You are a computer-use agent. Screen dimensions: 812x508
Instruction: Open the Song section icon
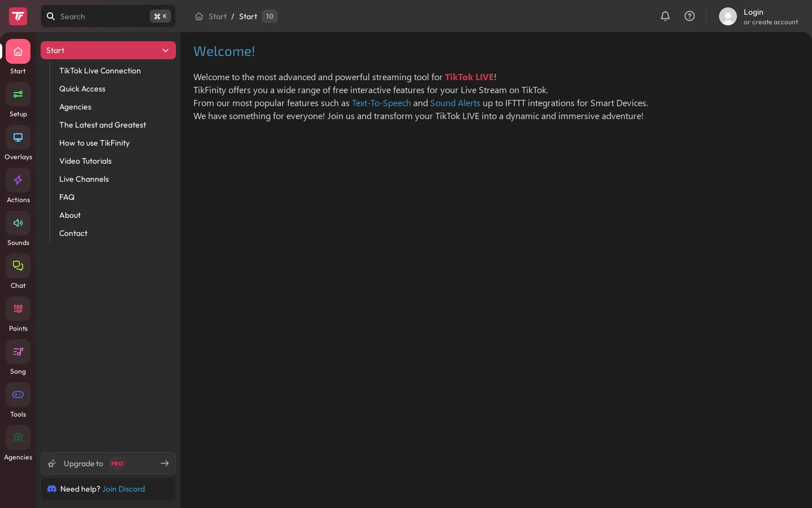pyautogui.click(x=18, y=352)
